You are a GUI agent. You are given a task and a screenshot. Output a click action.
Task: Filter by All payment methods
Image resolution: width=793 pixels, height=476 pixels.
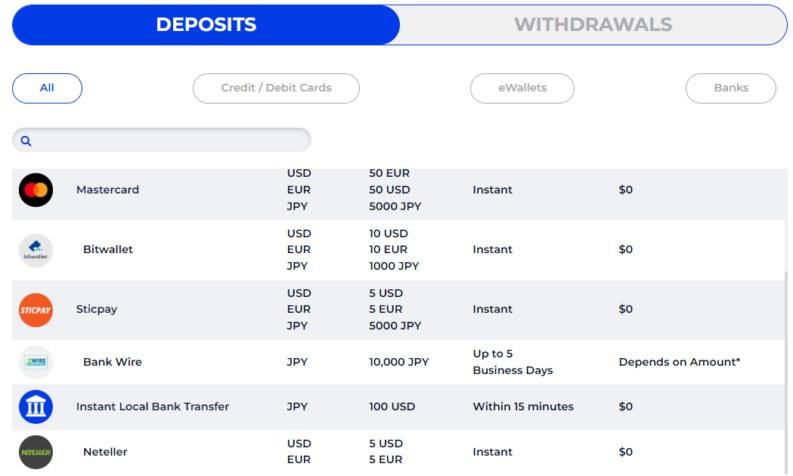[47, 89]
